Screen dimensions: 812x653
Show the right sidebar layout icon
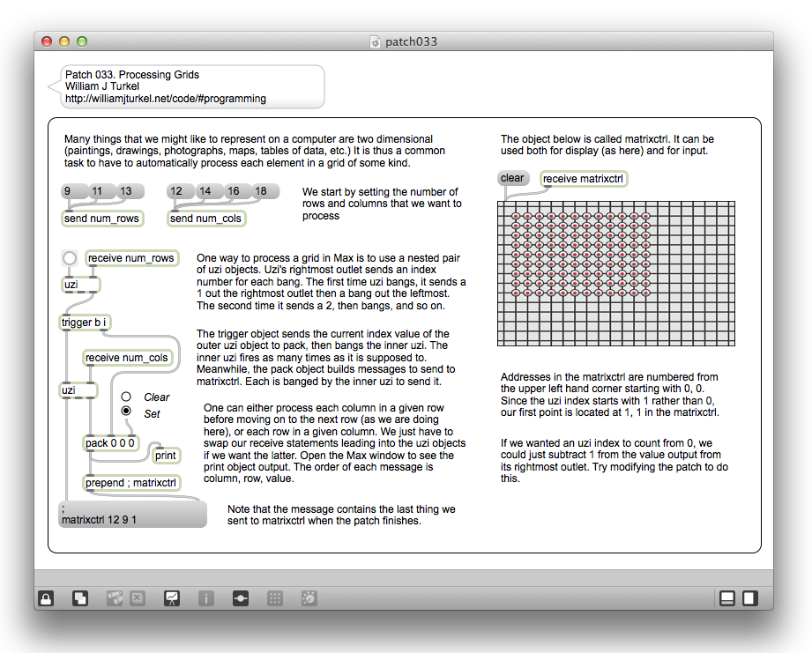tap(749, 598)
